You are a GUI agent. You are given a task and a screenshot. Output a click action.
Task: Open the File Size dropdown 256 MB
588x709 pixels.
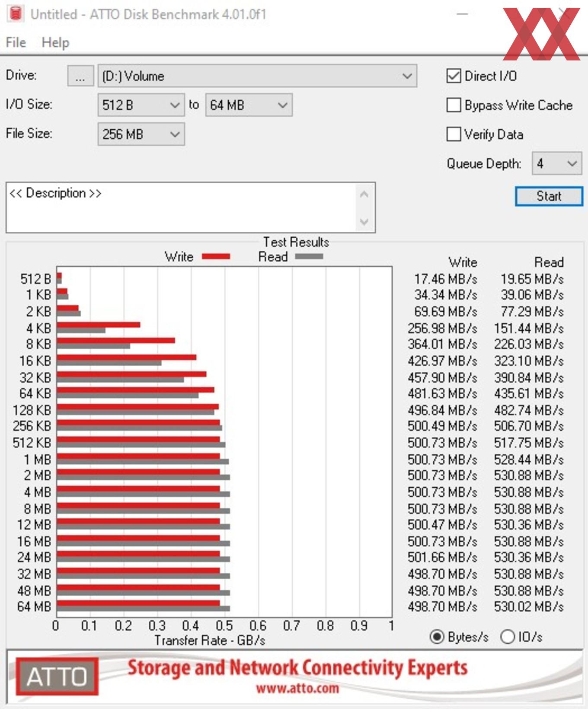141,134
